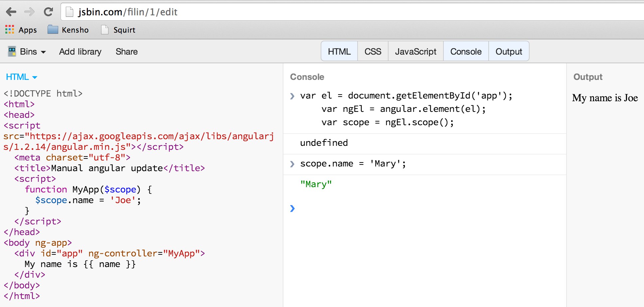644x307 pixels.
Task: Expand the first console entry chevron
Action: pos(292,96)
